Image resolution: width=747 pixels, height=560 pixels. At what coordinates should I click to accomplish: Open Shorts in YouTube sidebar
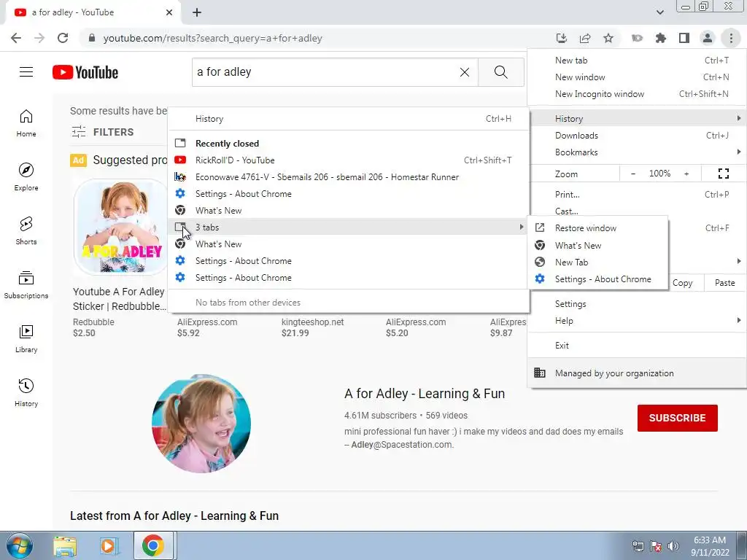(26, 230)
